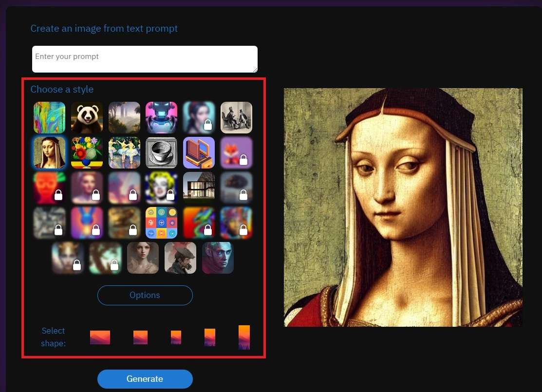
Task: Select the pink robot style
Action: pyautogui.click(x=161, y=117)
